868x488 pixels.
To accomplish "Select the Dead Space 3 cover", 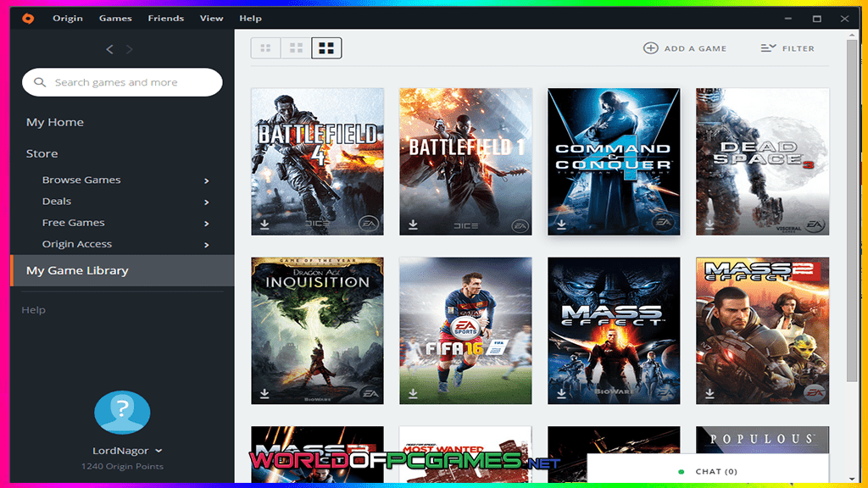I will click(762, 162).
